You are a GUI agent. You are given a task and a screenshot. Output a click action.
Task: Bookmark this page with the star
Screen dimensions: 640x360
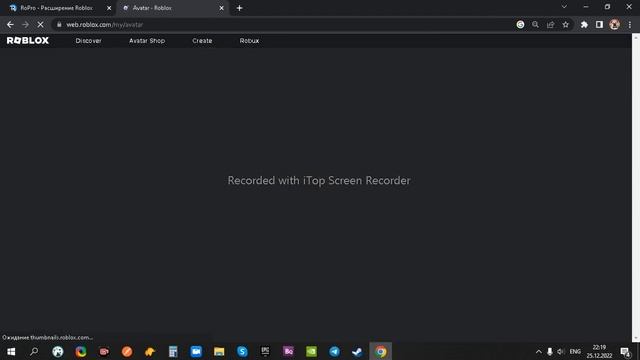565,24
